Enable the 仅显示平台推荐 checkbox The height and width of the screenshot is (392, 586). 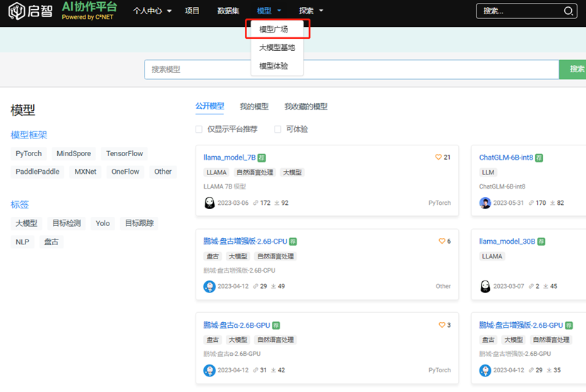click(x=199, y=129)
